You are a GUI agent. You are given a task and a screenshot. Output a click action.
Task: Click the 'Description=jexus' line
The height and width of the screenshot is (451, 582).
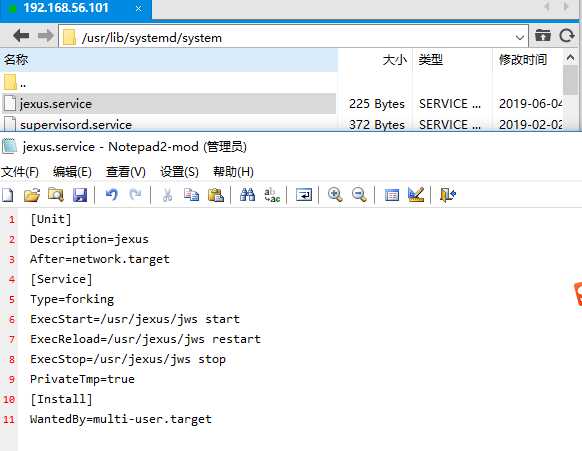coord(89,239)
